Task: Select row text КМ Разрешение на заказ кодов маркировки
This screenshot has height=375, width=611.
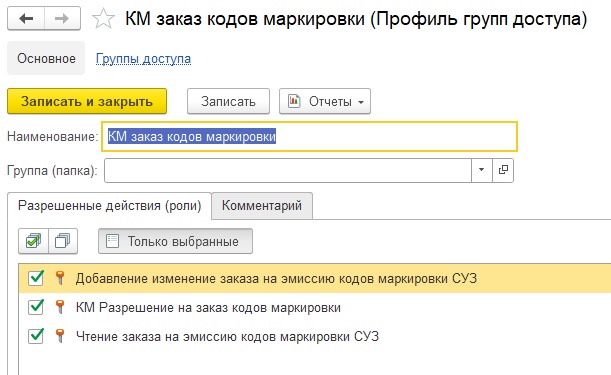Action: point(208,308)
